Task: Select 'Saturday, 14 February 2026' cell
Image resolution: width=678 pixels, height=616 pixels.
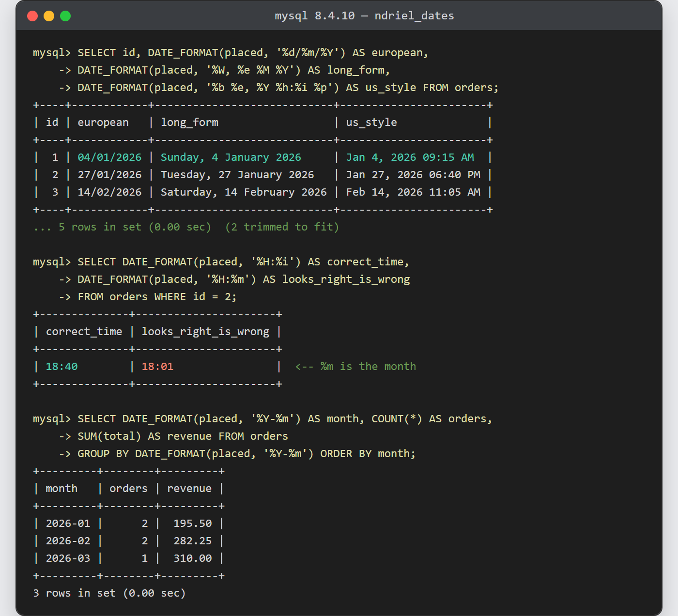Action: point(244,192)
